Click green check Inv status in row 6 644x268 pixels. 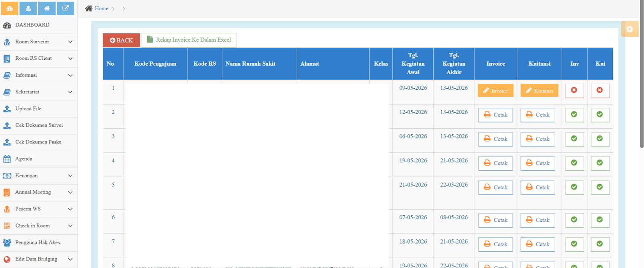point(574,220)
